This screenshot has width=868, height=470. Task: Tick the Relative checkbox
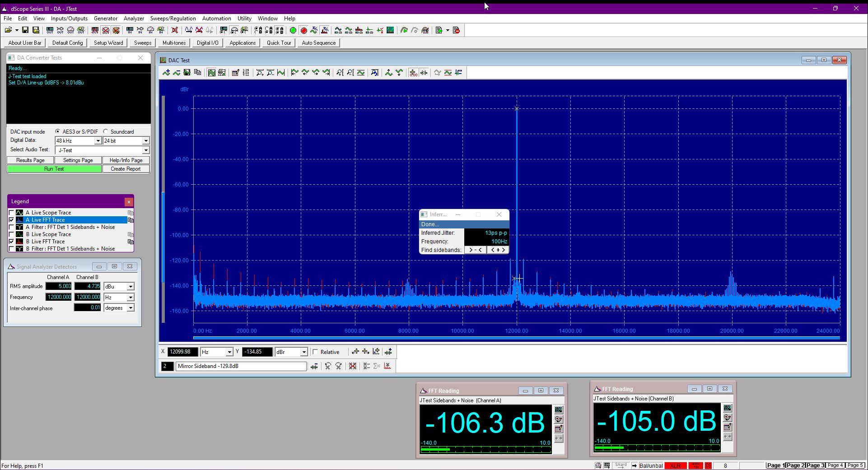pos(315,352)
